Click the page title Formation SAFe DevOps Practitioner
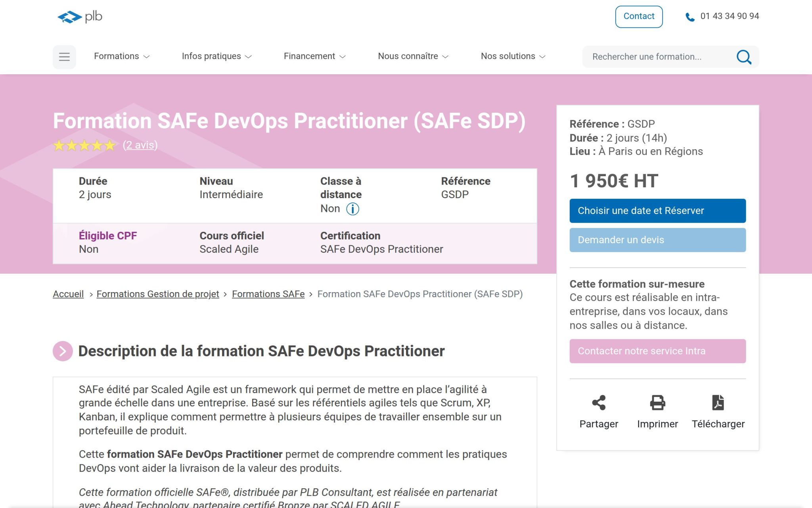The image size is (812, 508). [x=289, y=121]
